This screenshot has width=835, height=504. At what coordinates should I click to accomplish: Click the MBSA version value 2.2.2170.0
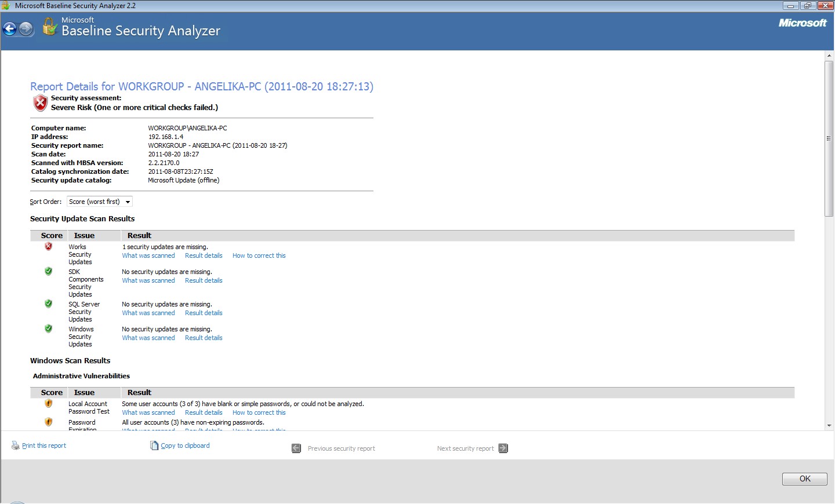[164, 163]
